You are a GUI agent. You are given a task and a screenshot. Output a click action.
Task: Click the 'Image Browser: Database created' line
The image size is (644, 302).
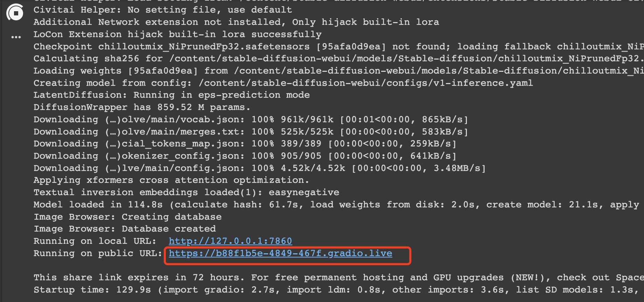pos(125,229)
